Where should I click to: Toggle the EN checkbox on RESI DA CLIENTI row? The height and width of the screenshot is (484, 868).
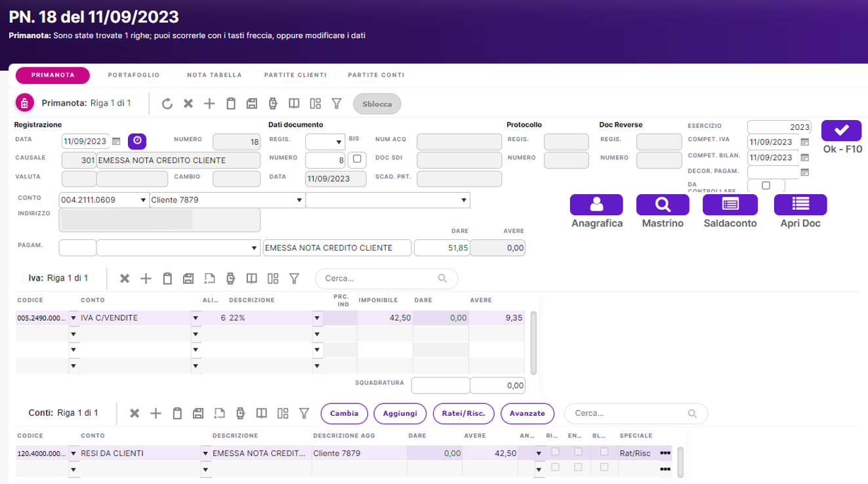578,452
